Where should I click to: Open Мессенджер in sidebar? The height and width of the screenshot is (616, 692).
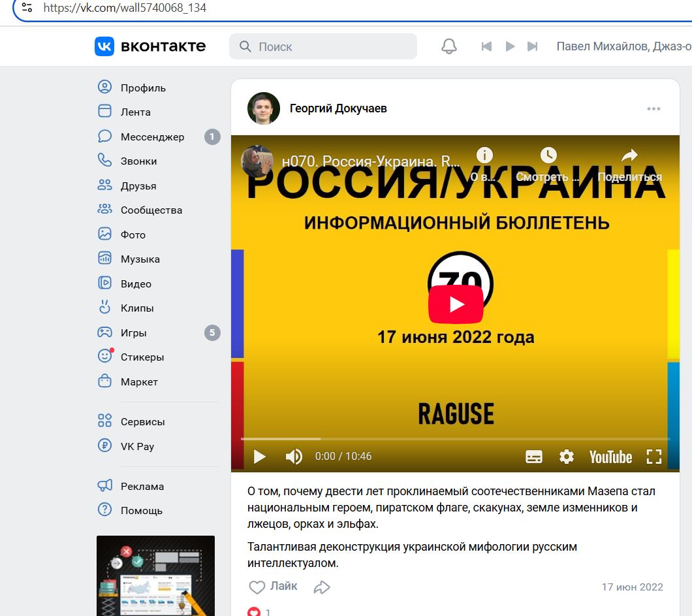coord(152,137)
